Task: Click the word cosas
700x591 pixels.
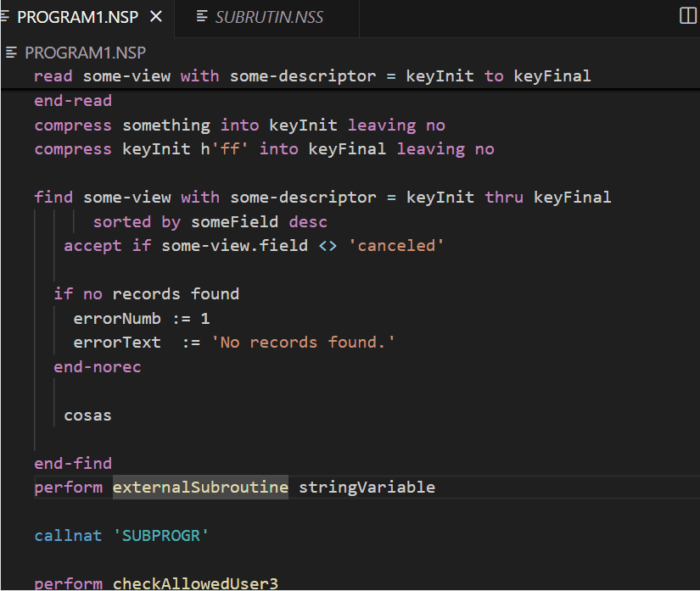Action: (87, 415)
